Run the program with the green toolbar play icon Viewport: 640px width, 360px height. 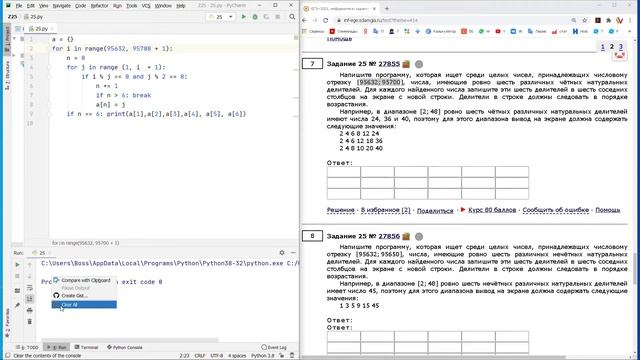244,17
